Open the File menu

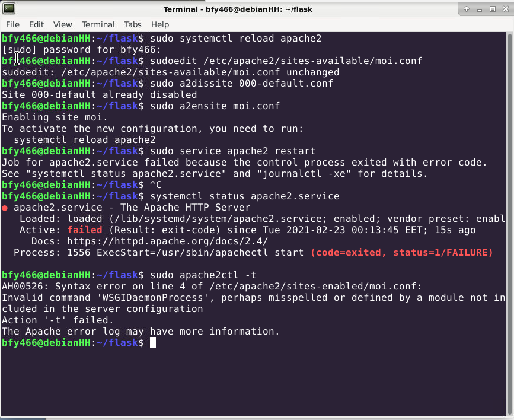12,24
